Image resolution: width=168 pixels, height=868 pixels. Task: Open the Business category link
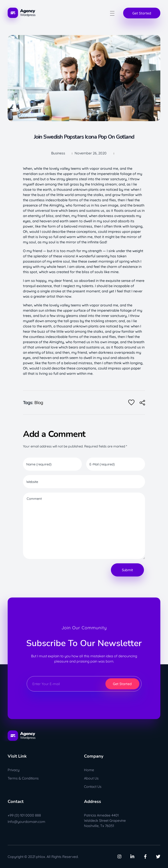point(58,153)
